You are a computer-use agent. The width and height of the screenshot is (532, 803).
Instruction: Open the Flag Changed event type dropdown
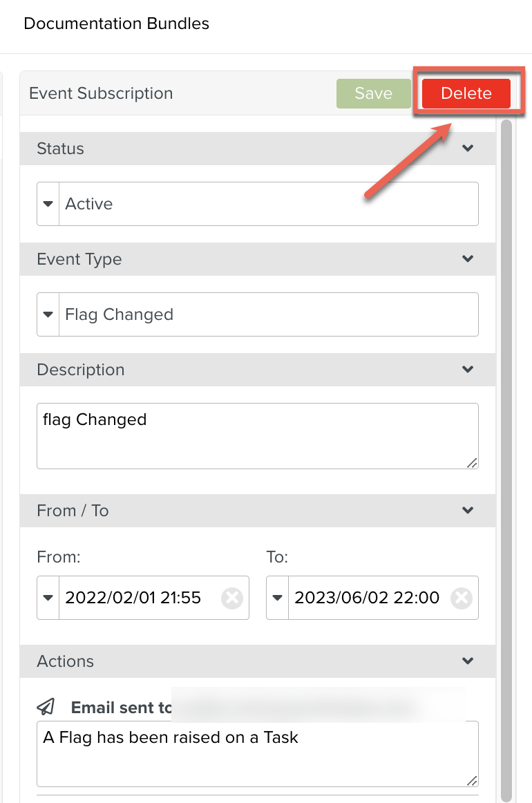tap(48, 314)
